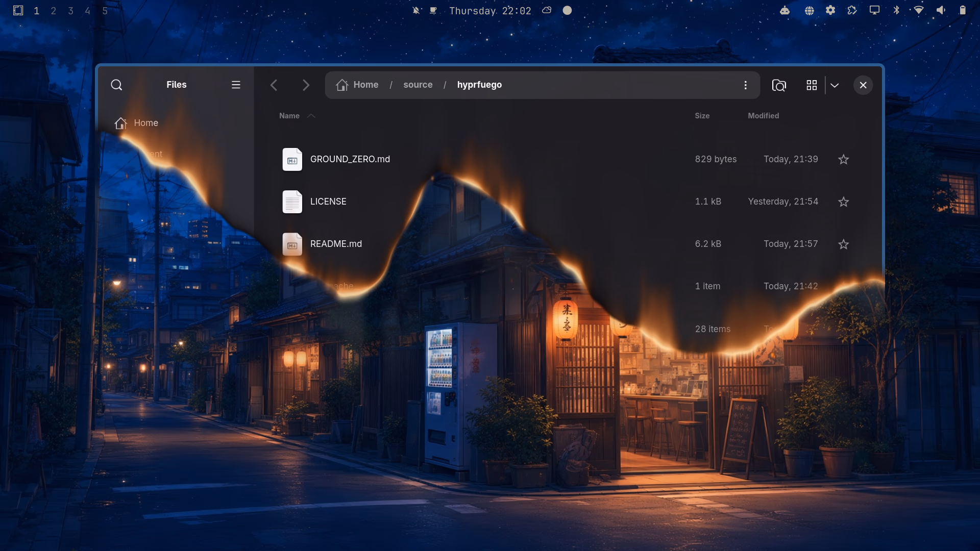
Task: Open the search icon in Files sidebar
Action: (116, 85)
